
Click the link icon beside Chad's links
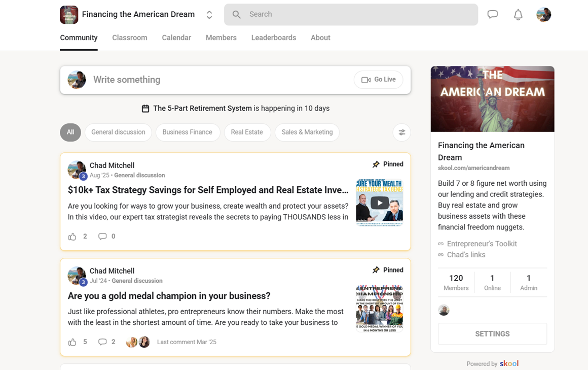pos(441,255)
